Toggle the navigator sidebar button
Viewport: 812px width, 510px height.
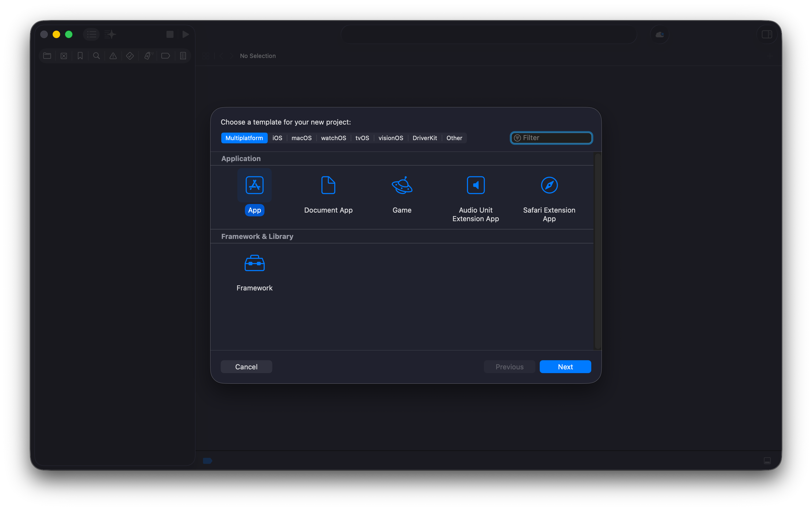pos(91,34)
